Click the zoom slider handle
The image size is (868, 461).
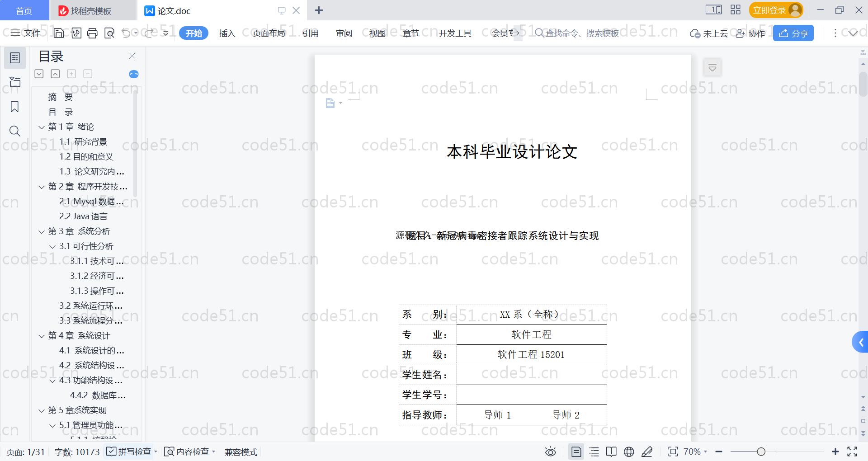[x=761, y=452]
